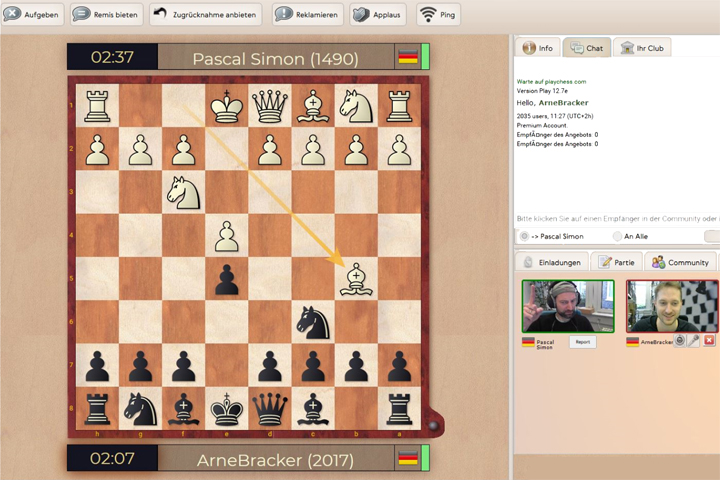Report Pascal Simon using Report button
The width and height of the screenshot is (720, 480).
[582, 342]
